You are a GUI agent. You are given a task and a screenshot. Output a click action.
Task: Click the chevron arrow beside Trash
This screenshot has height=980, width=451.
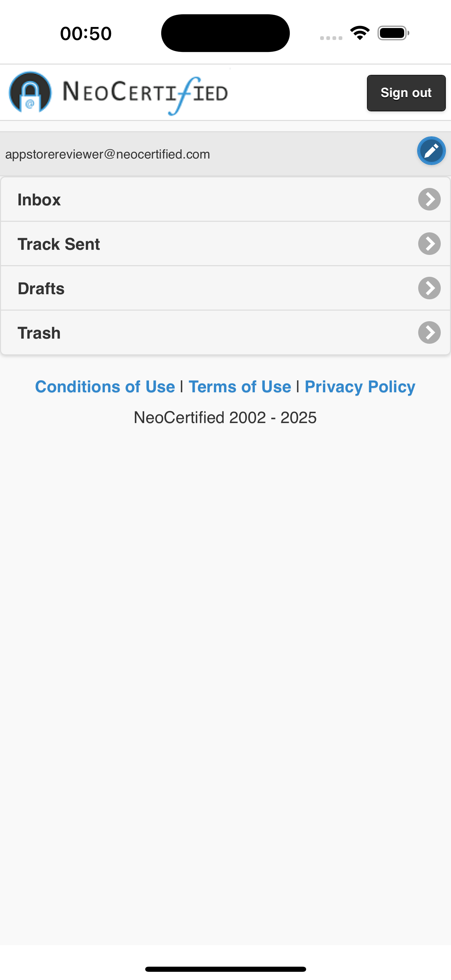(x=429, y=332)
